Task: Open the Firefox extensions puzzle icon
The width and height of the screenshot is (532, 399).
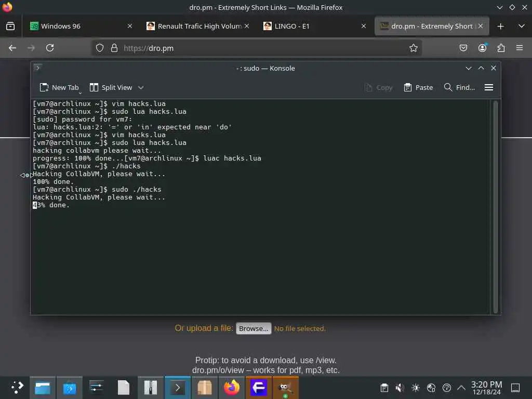Action: coord(501,48)
